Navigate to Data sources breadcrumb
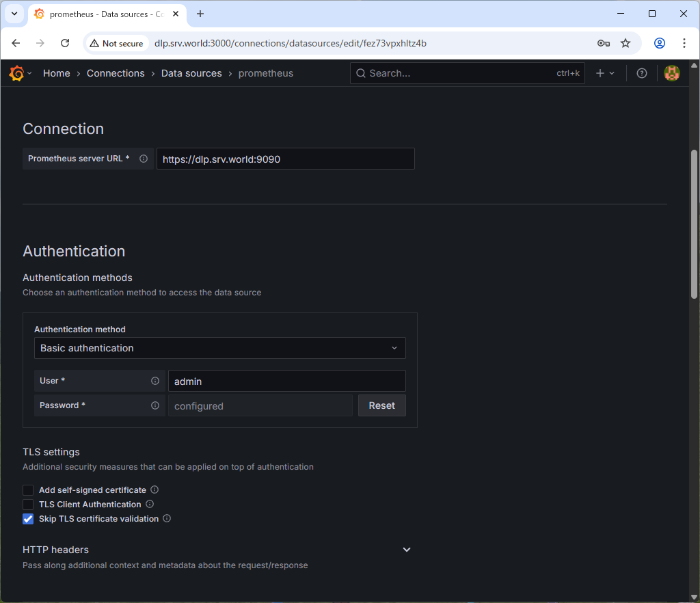 (191, 73)
